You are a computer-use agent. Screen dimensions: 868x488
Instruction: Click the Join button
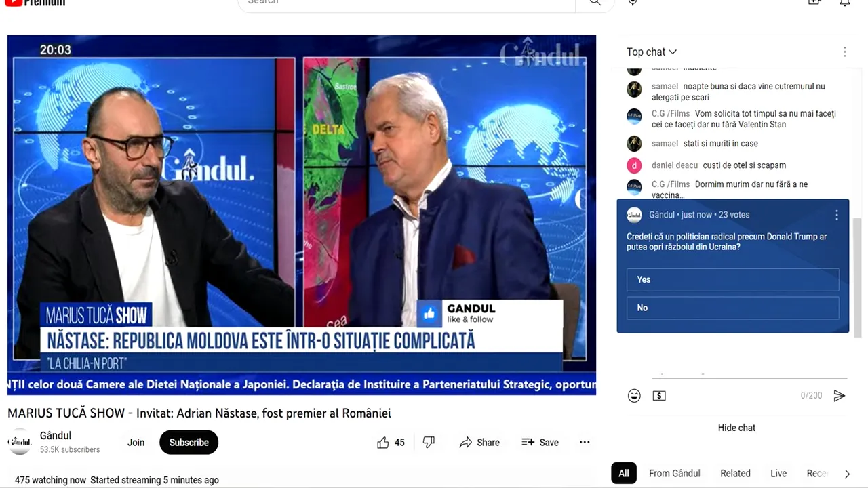pyautogui.click(x=136, y=443)
